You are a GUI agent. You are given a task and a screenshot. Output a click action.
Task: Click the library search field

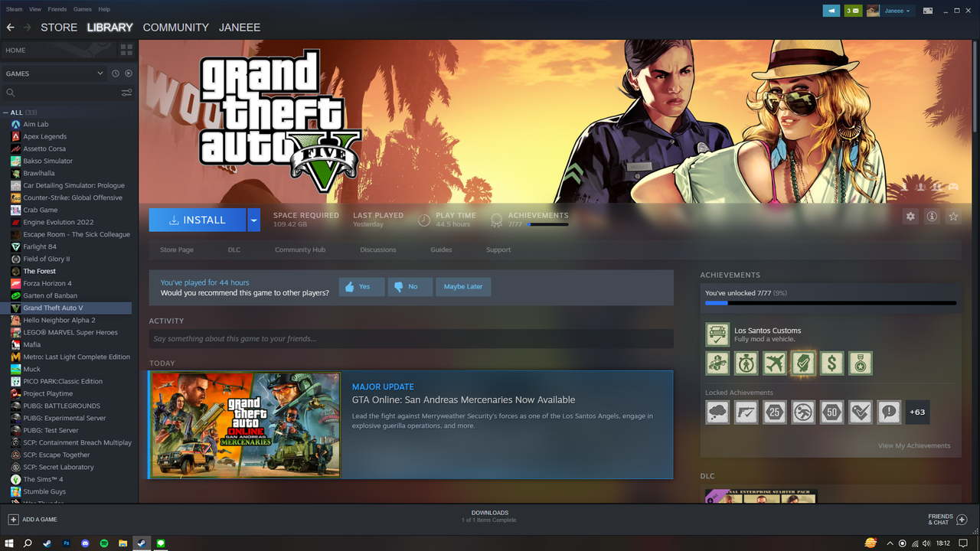tap(63, 93)
